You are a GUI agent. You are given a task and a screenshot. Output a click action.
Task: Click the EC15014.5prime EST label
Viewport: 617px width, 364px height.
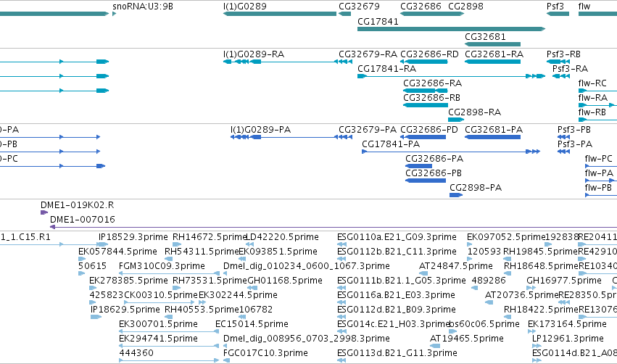pyautogui.click(x=252, y=324)
